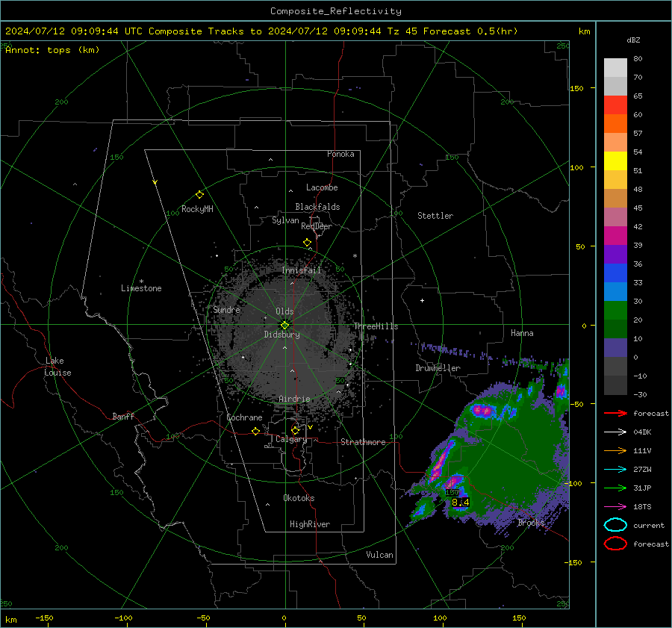Image resolution: width=672 pixels, height=628 pixels.
Task: Click the Blackfalds town label
Action: click(317, 207)
